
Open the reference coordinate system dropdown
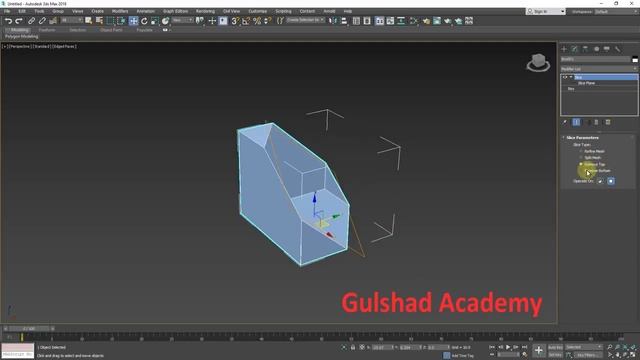coord(182,20)
